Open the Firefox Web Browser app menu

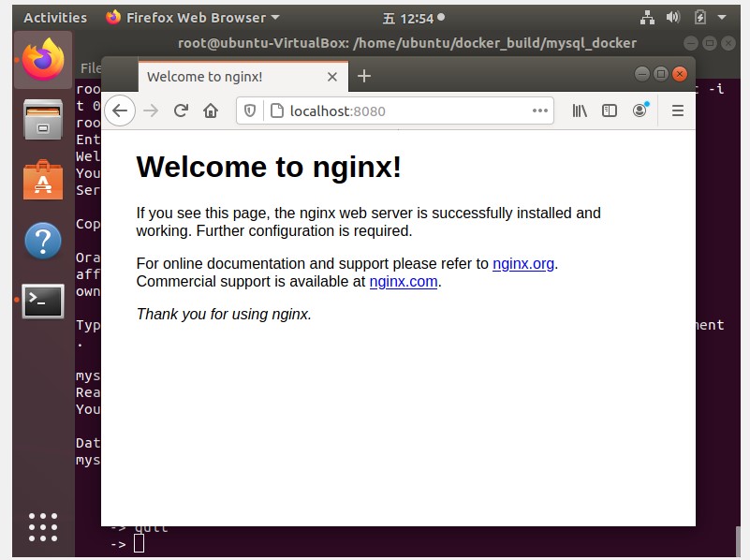[x=192, y=18]
